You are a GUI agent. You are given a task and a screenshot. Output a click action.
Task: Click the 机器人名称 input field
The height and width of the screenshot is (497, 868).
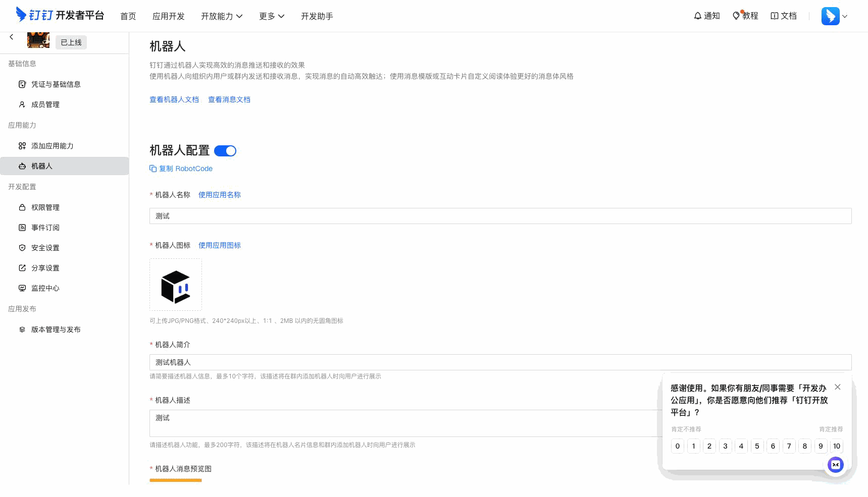tap(500, 216)
